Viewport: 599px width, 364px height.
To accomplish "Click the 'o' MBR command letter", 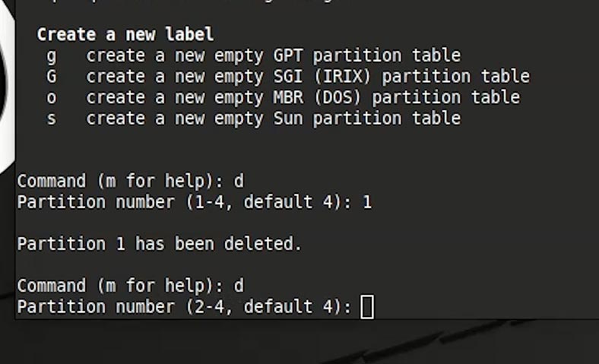I will (x=52, y=98).
